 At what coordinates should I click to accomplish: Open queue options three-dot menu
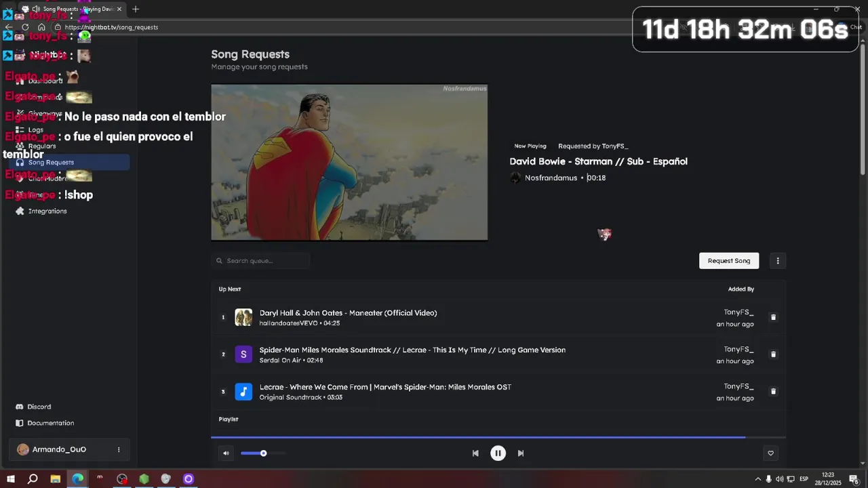click(x=778, y=260)
